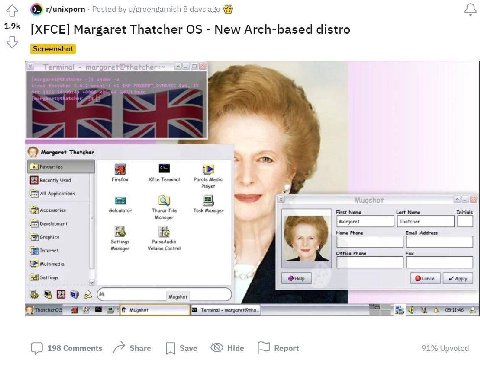
Task: Click the panel clock showing 09:11:46
Action: tap(454, 310)
